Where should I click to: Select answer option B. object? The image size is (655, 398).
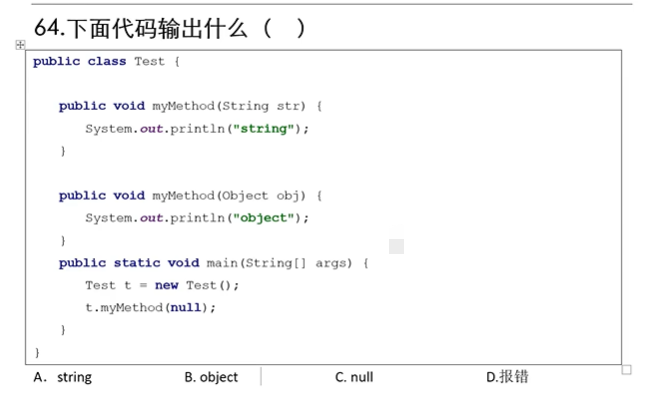211,377
